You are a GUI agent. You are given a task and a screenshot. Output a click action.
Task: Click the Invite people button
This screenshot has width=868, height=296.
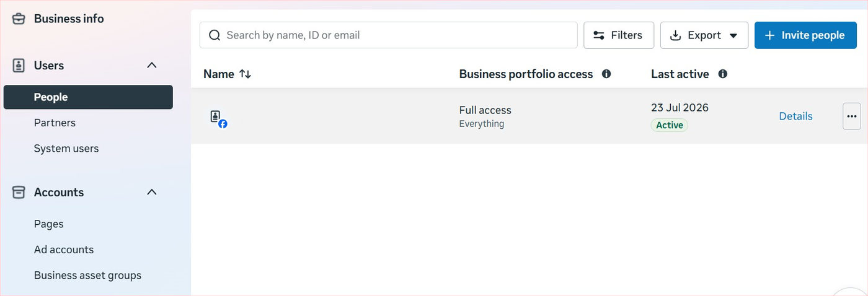[x=805, y=35]
